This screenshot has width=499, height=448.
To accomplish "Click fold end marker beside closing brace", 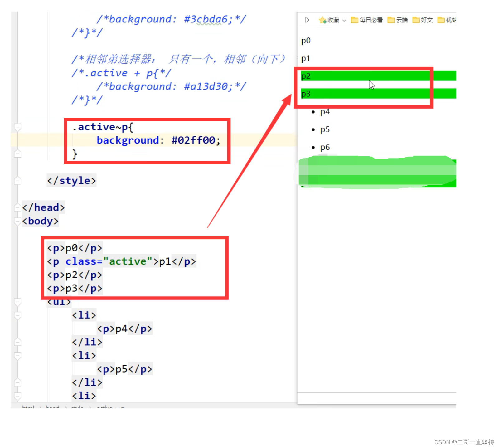I will (17, 154).
